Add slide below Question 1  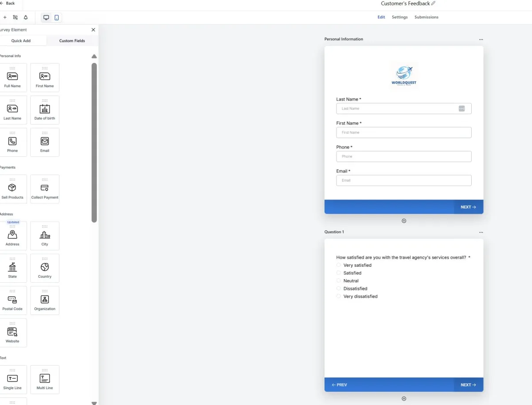pos(404,398)
